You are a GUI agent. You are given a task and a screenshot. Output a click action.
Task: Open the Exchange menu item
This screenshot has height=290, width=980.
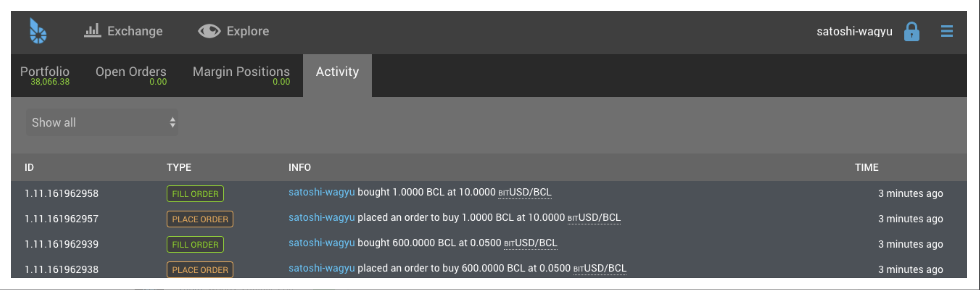pos(135,31)
